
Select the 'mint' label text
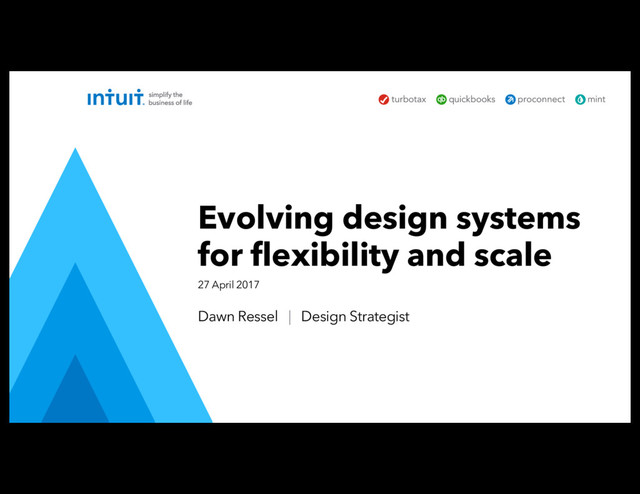pos(596,99)
